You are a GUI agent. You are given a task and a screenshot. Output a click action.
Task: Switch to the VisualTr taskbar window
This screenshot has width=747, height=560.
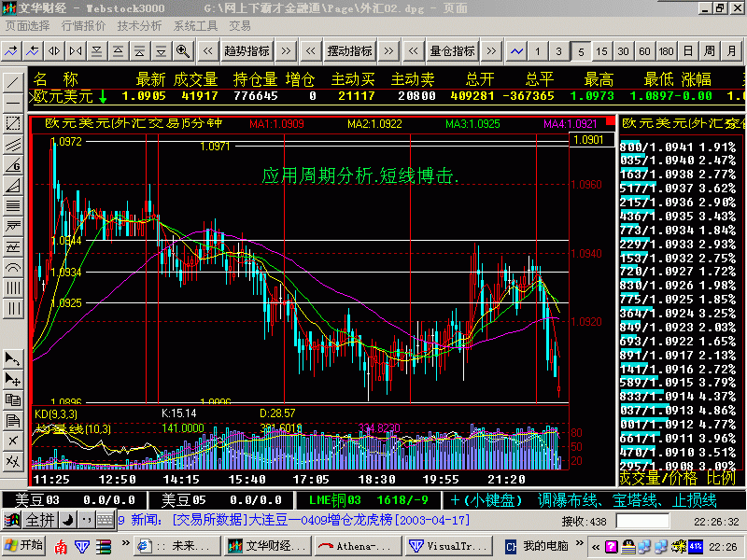(451, 546)
